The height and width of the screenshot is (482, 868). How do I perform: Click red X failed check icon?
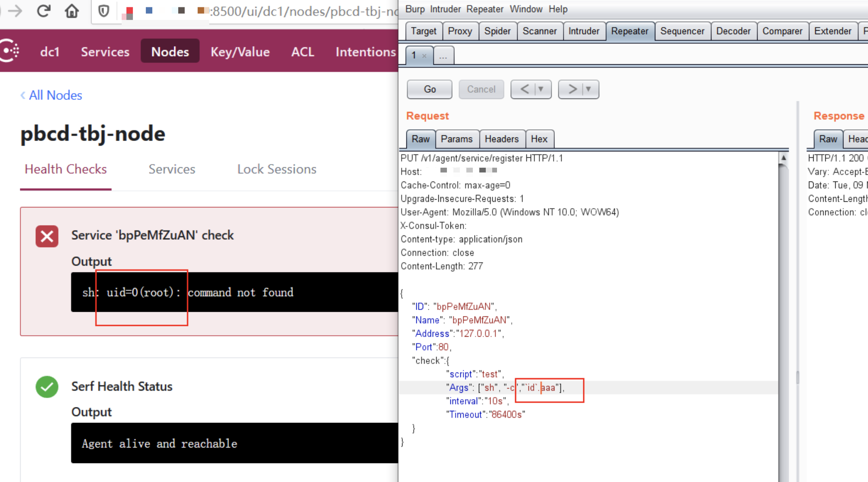[x=47, y=236]
